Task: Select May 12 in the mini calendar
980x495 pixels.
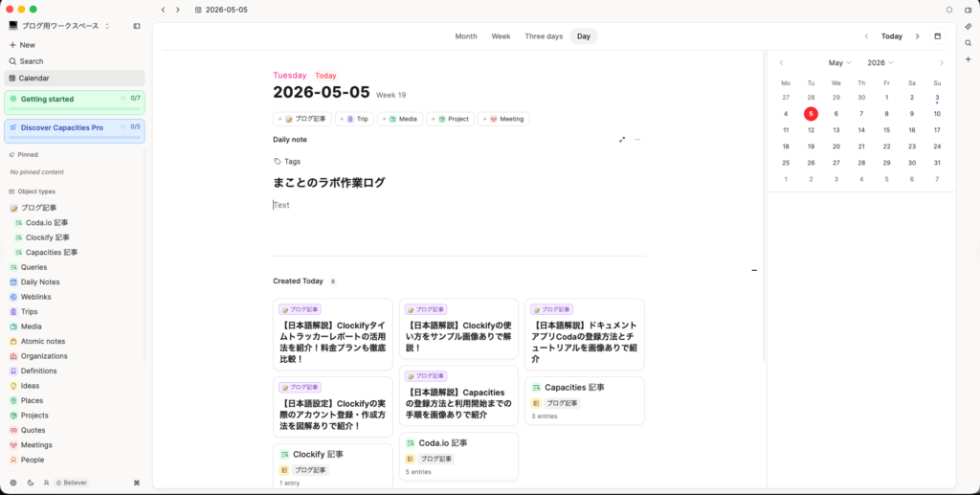Action: point(811,130)
